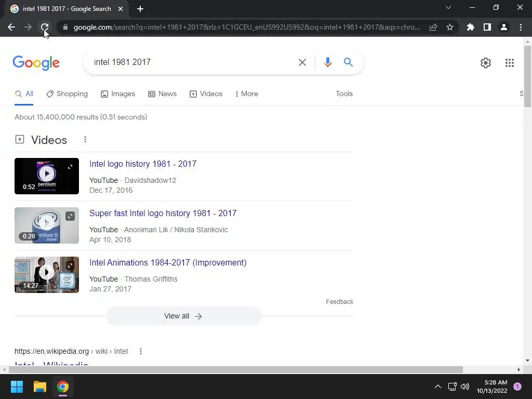Screen dimensions: 532x399
Task: Click View all videos button
Action: [184, 316]
